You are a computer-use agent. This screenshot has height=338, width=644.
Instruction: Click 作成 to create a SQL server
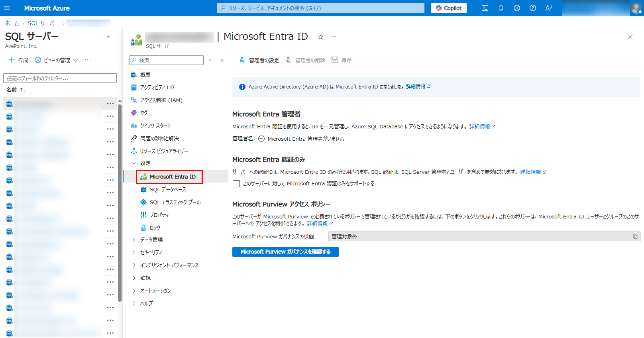[x=18, y=60]
